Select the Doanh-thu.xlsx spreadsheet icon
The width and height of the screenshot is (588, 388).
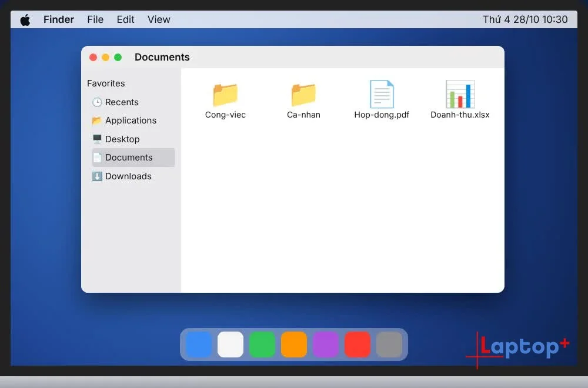[x=460, y=94]
